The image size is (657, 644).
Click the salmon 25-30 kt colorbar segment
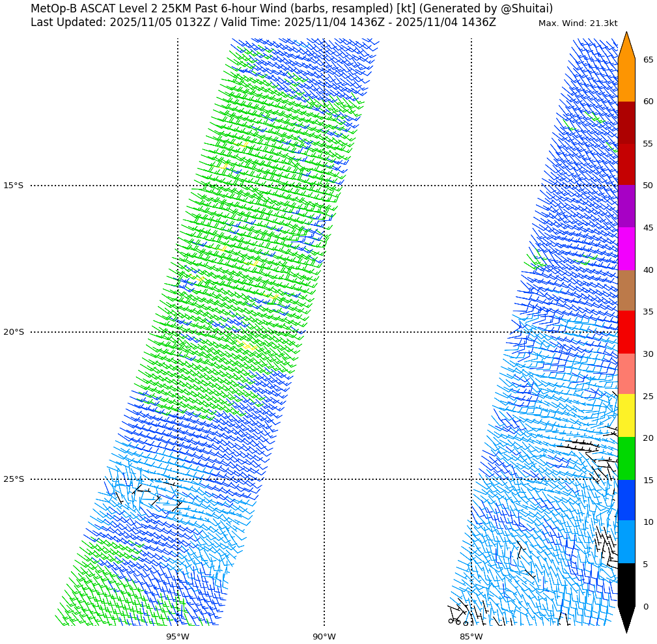[626, 374]
